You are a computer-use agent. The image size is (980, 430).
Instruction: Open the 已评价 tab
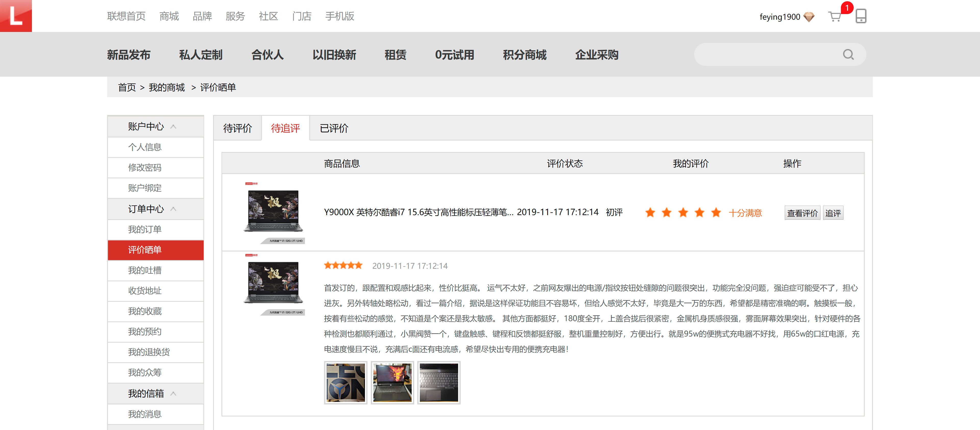point(334,128)
